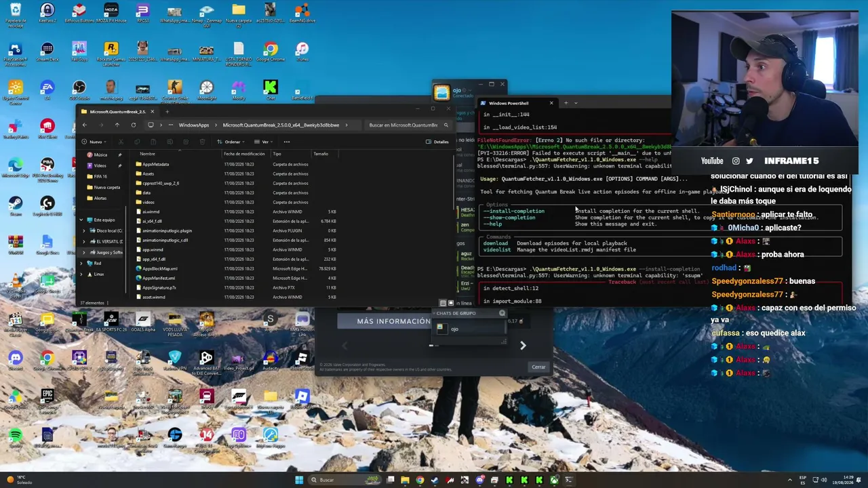Launch iTunes from the desktop
Screen dimensions: 868x488
302,52
